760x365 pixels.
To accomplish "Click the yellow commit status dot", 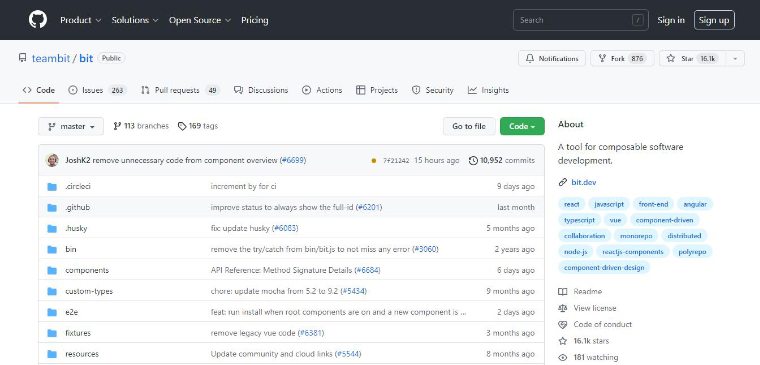I will click(x=373, y=160).
